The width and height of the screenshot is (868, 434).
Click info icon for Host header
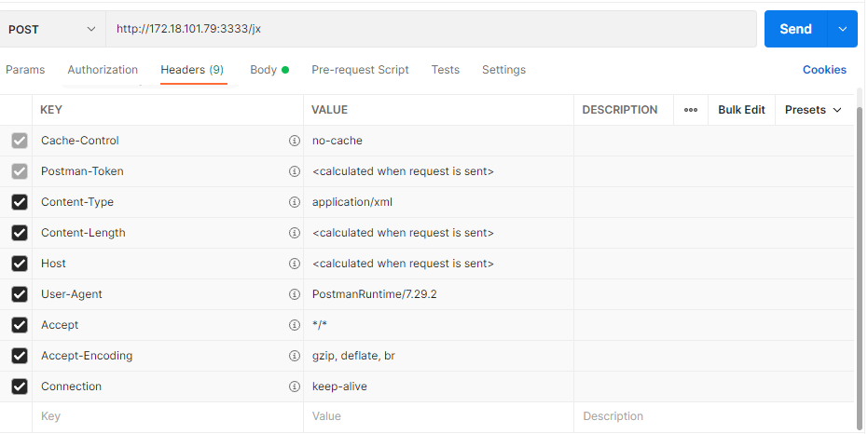(295, 264)
